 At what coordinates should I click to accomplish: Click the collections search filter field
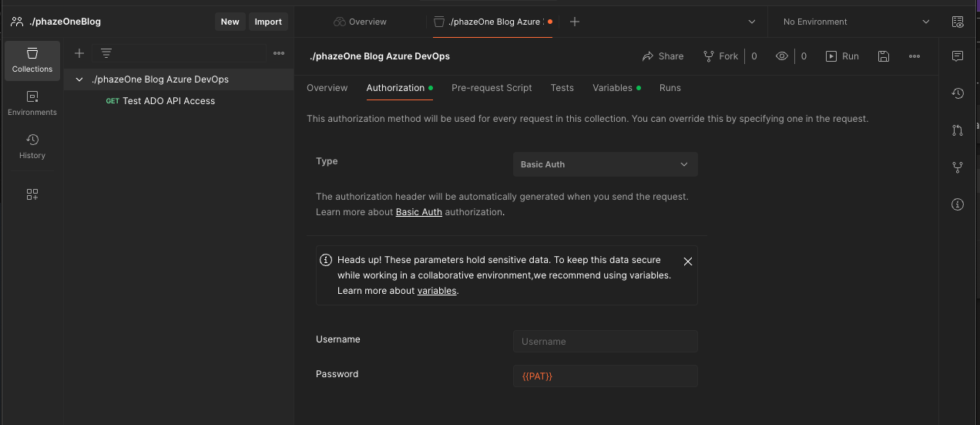coord(179,53)
